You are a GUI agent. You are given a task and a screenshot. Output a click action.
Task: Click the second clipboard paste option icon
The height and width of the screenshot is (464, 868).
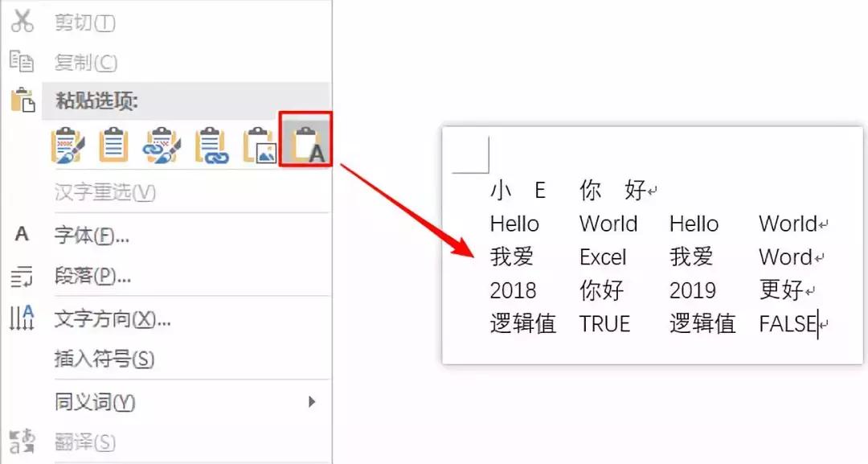(114, 145)
